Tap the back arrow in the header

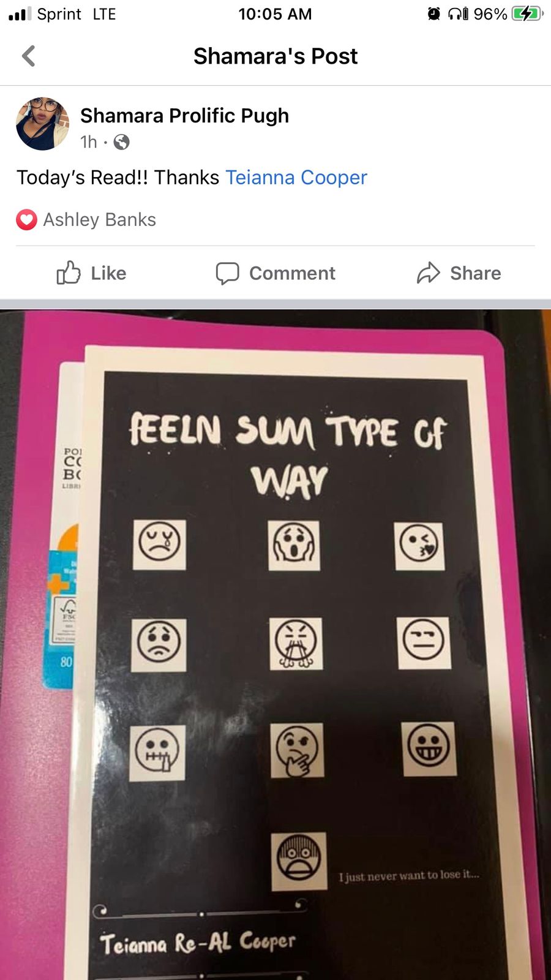tap(28, 56)
